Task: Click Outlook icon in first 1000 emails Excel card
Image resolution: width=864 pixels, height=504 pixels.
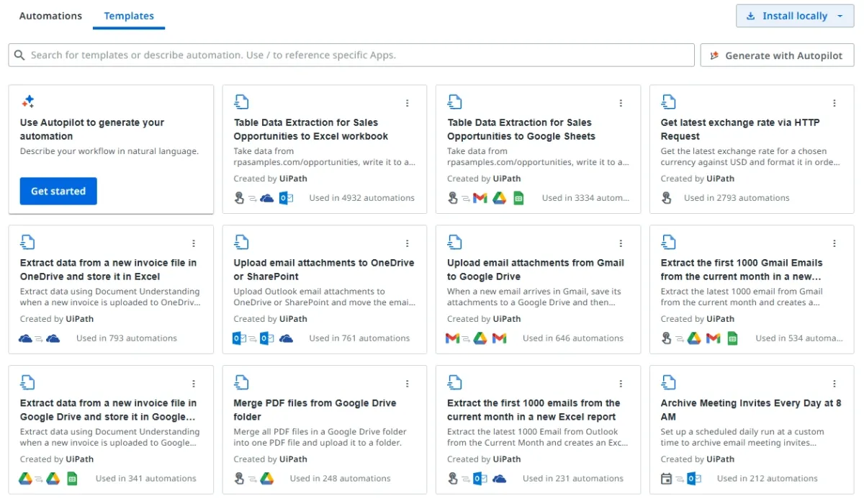Action: [480, 479]
